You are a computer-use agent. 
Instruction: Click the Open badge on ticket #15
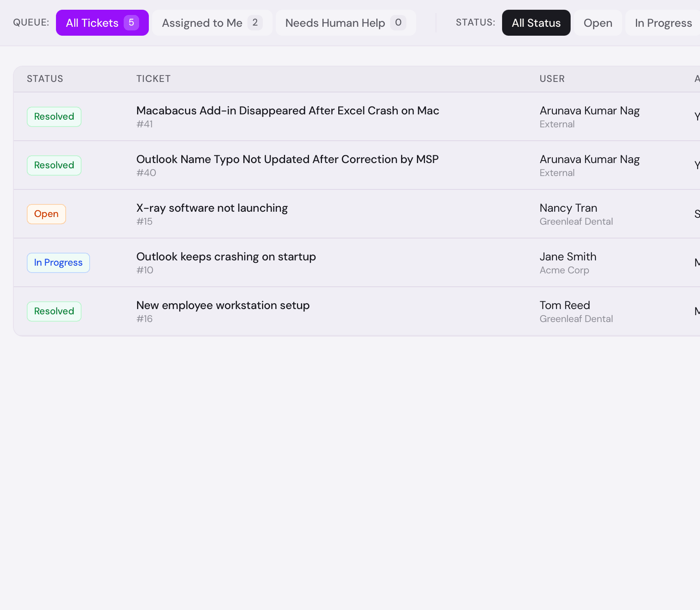(46, 214)
